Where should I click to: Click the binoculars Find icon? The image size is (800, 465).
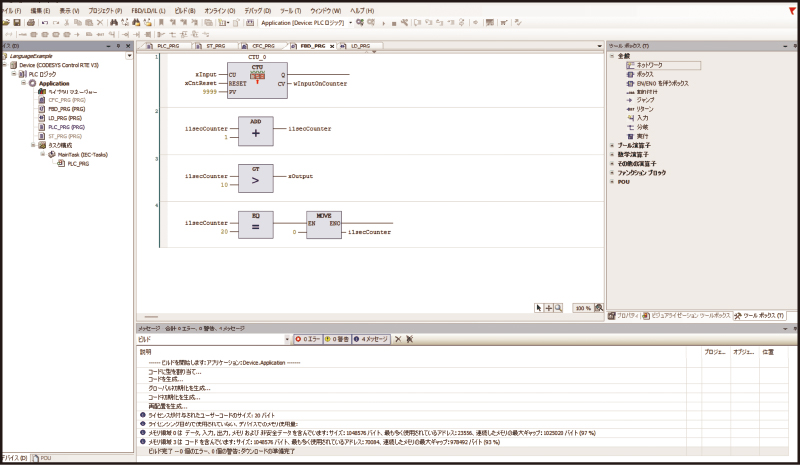pos(114,22)
